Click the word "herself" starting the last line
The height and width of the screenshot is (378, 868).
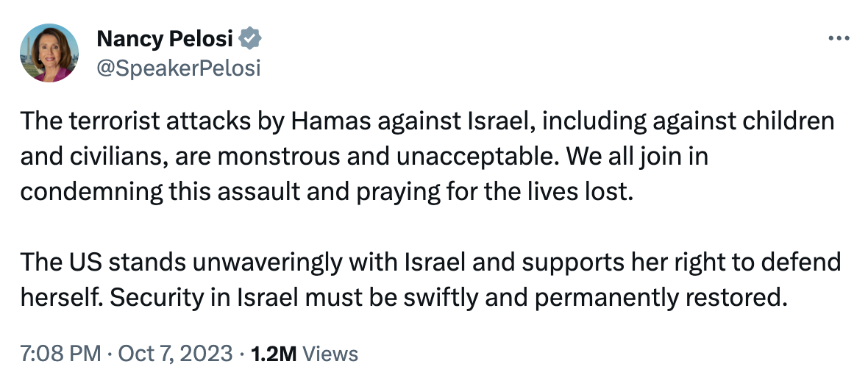coord(62,299)
